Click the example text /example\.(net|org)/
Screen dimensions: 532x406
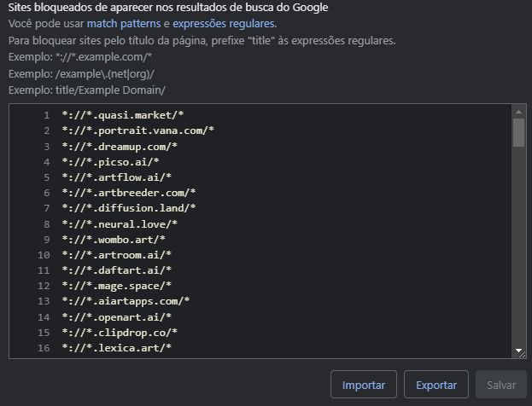tap(104, 74)
